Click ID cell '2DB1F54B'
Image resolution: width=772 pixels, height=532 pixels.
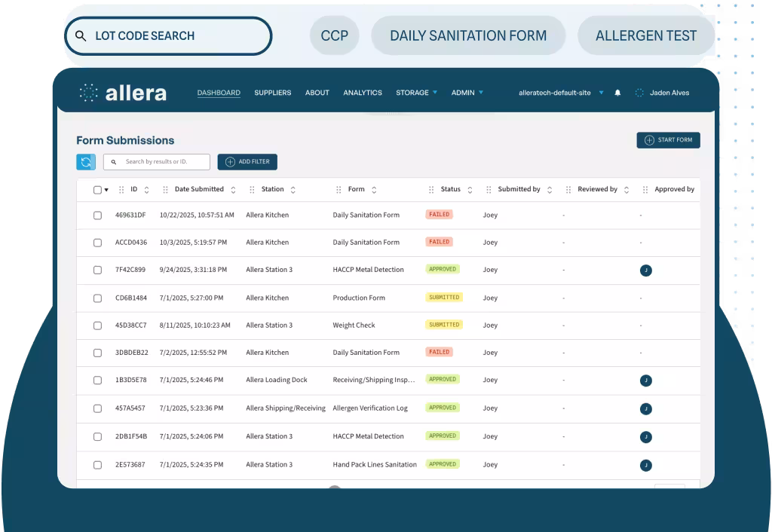tap(131, 436)
